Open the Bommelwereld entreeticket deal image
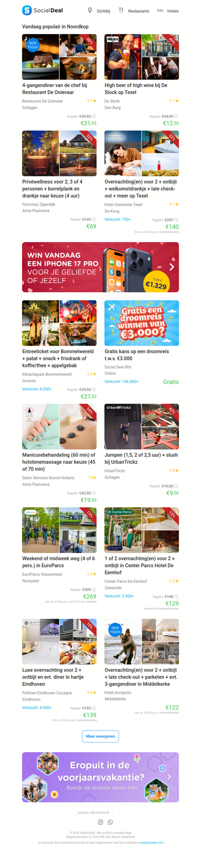The image size is (201, 868). coord(59,323)
